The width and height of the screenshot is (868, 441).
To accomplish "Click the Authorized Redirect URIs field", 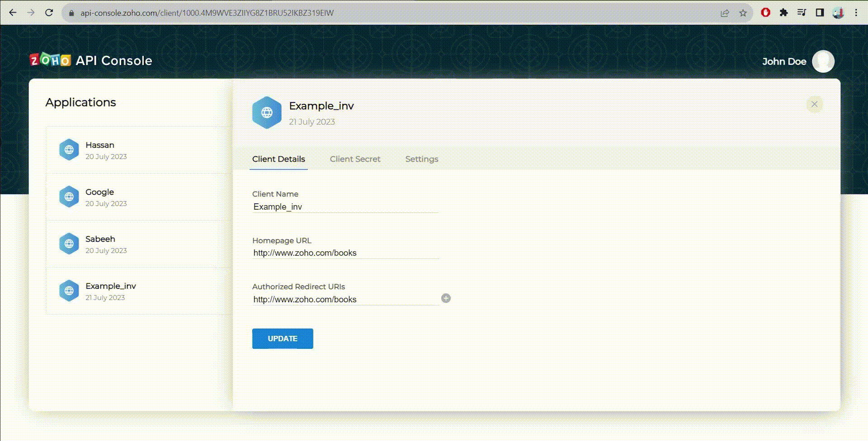I will click(x=345, y=300).
